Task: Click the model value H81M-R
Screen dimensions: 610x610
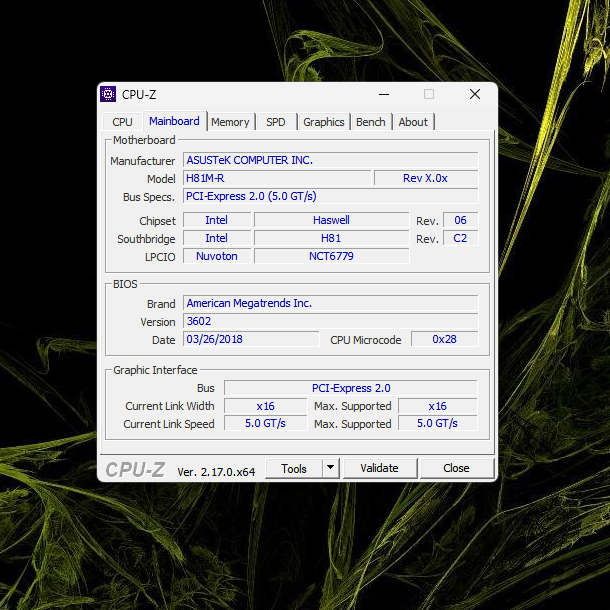Action: (x=277, y=178)
